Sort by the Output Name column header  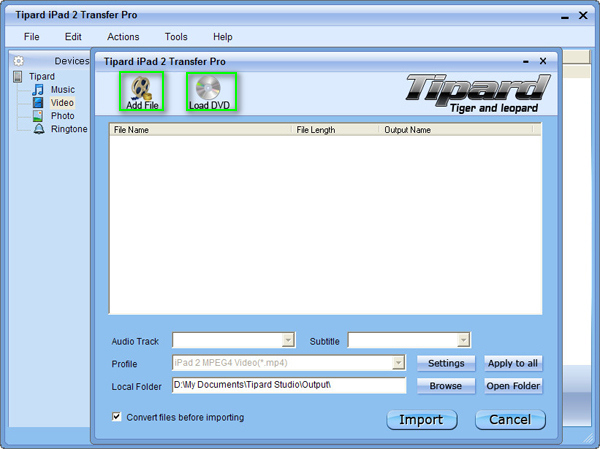456,130
